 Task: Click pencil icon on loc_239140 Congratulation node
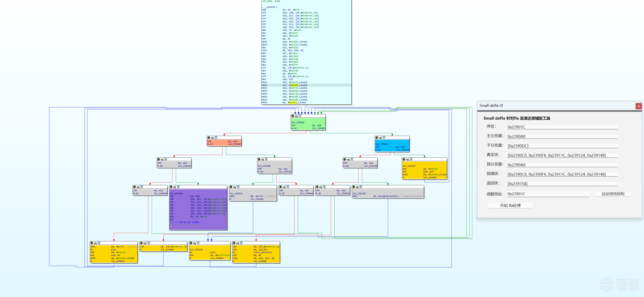click(x=357, y=187)
